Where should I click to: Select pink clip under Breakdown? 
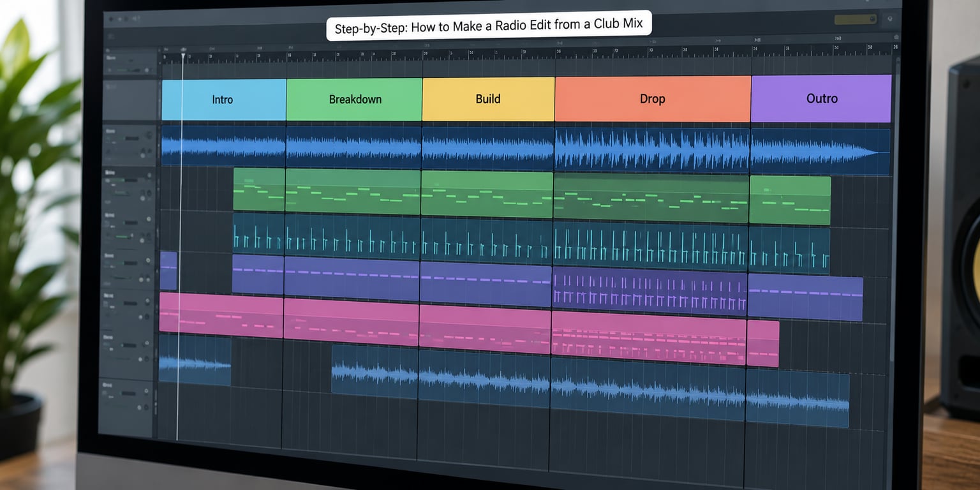point(351,322)
